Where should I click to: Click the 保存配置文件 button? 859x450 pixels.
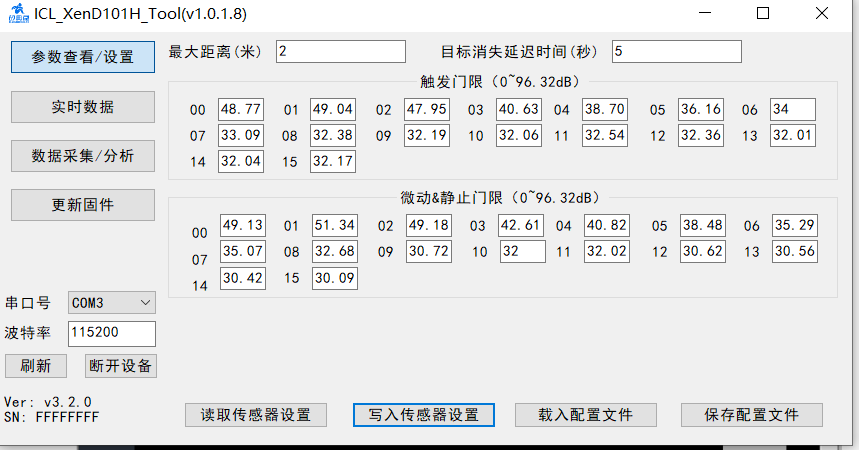pyautogui.click(x=752, y=415)
